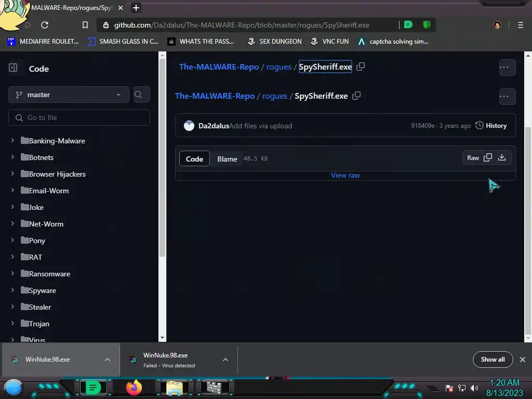The width and height of the screenshot is (532, 399).
Task: Go to The-MALWARE-Repo link in upper breadcrumb
Action: point(219,67)
